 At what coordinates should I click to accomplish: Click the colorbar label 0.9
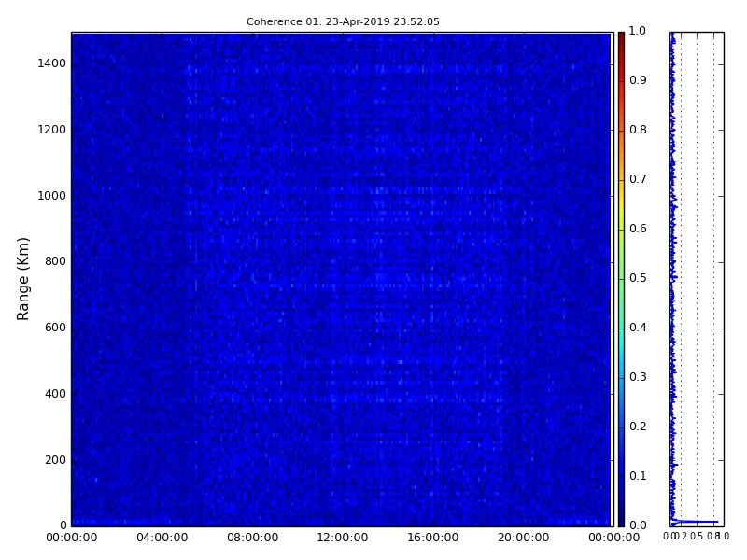[x=638, y=80]
